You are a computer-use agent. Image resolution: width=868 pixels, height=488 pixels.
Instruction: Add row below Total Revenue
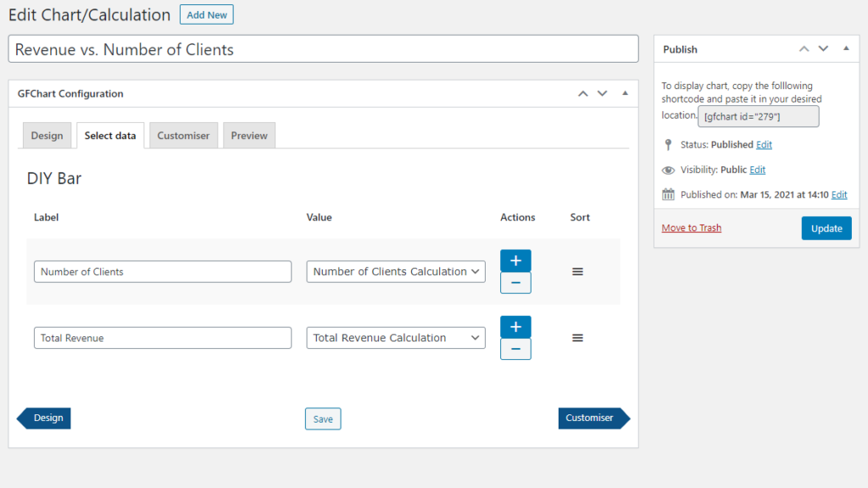point(515,326)
